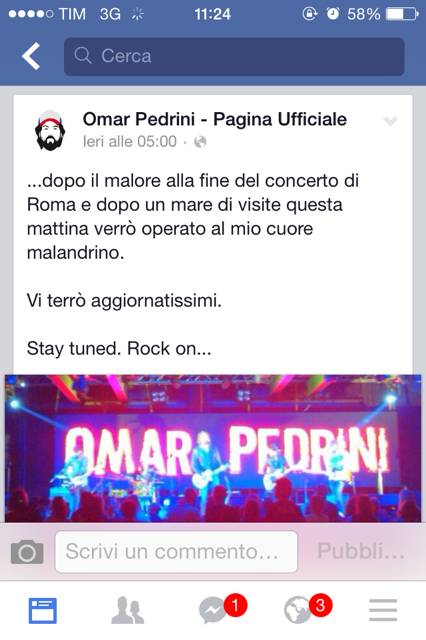426x640 pixels.
Task: Switch to the News Feed tab
Action: [42, 611]
